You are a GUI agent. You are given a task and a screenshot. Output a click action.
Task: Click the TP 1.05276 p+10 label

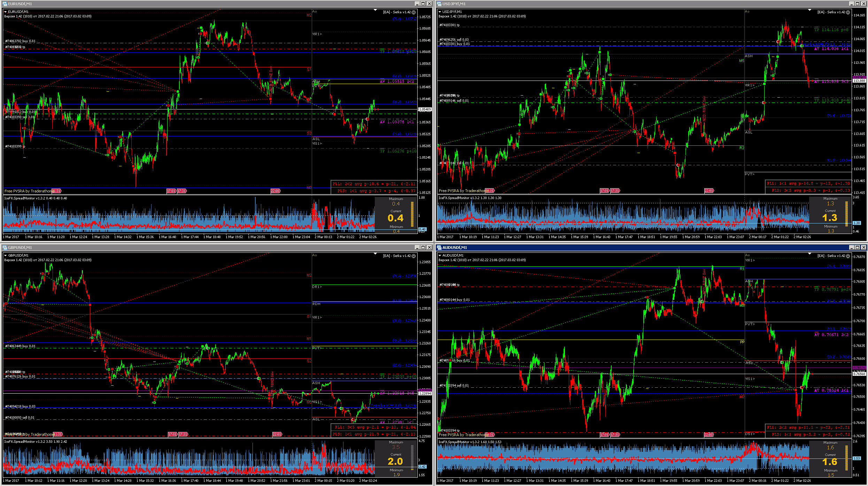[398, 151]
